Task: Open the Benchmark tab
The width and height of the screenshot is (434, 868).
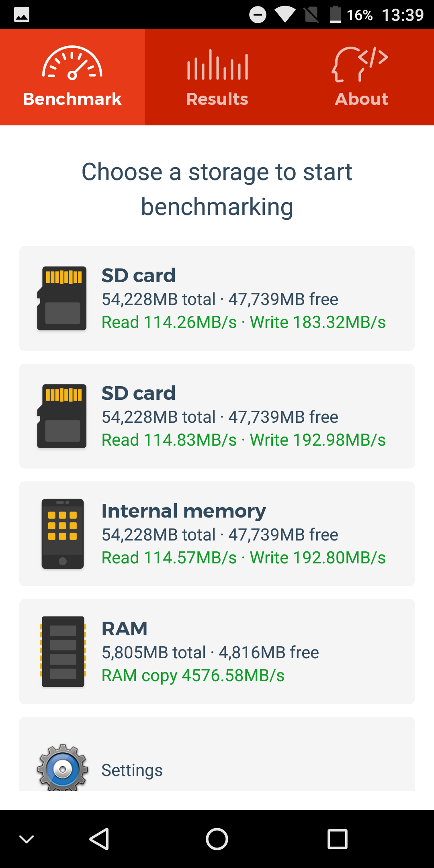Action: click(72, 77)
